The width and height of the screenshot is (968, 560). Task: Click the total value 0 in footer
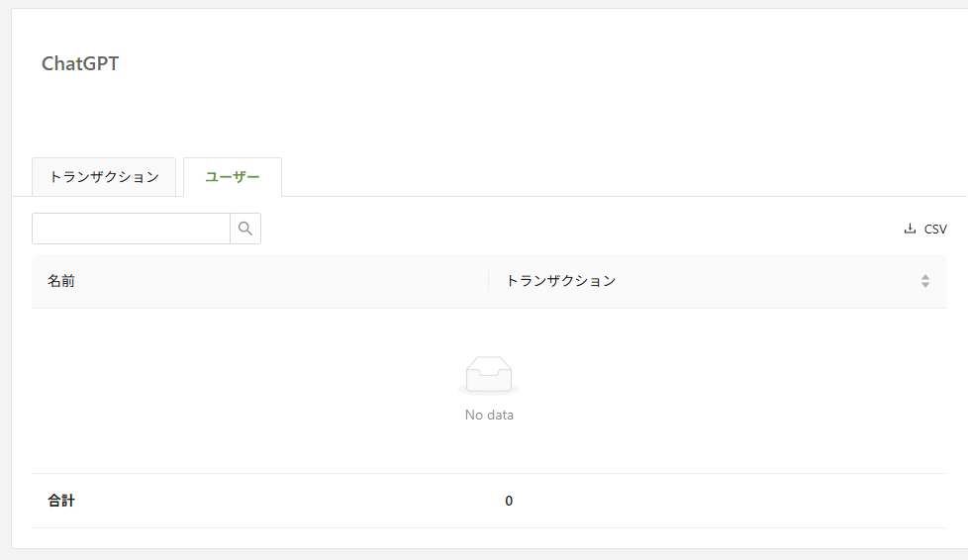[509, 501]
